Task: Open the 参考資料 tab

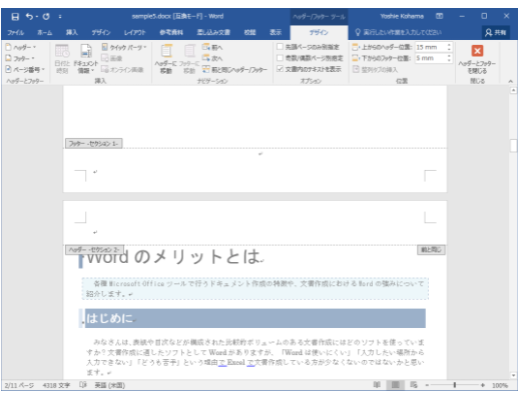Action: pyautogui.click(x=171, y=32)
